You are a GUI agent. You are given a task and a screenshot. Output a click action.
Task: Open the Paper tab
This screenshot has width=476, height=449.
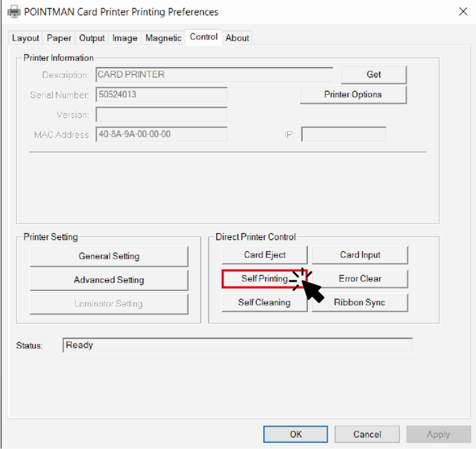click(59, 38)
